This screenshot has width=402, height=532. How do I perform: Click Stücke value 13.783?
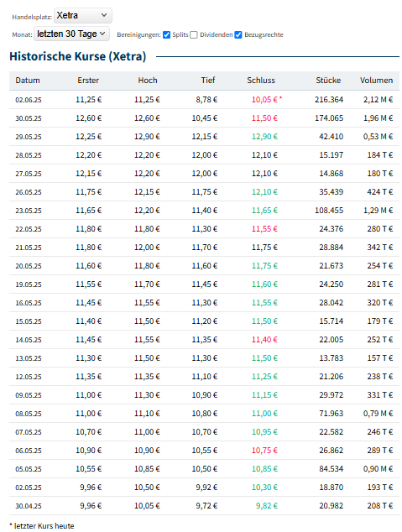332,358
